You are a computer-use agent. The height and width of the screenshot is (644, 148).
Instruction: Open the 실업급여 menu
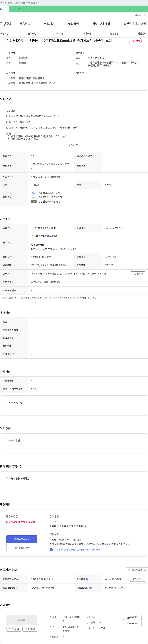click(x=74, y=24)
